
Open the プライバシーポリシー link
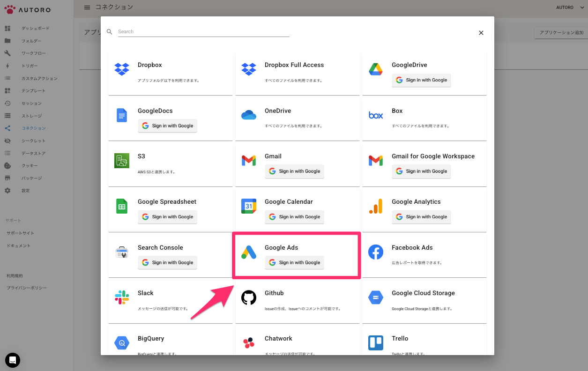point(26,288)
